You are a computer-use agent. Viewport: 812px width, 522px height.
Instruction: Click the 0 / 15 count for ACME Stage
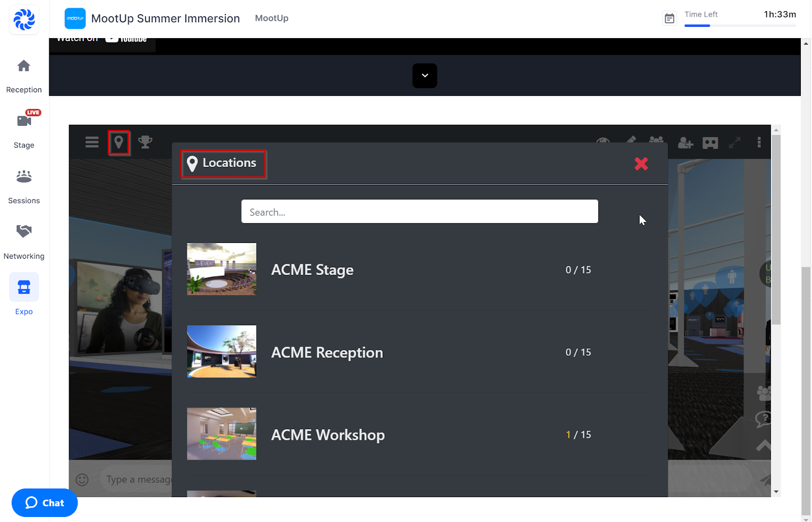click(579, 270)
